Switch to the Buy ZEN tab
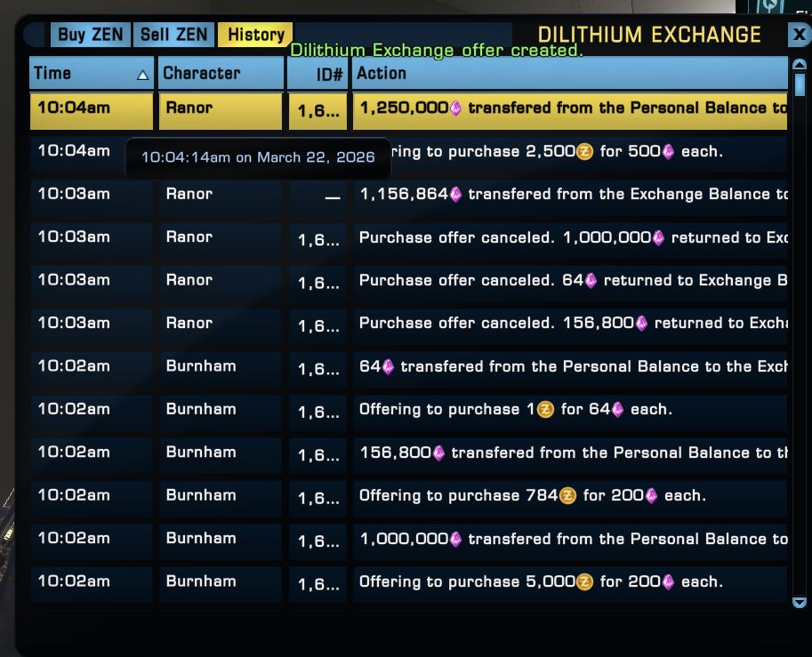This screenshot has height=657, width=812. pos(91,35)
